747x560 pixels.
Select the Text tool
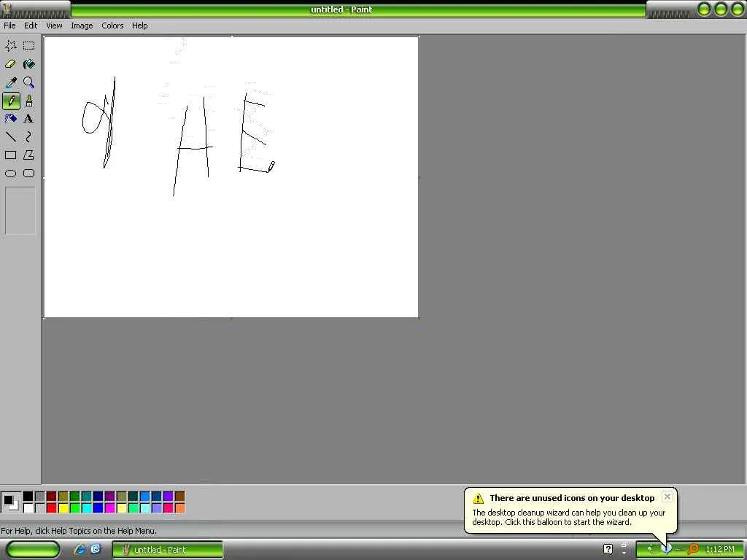coord(28,119)
